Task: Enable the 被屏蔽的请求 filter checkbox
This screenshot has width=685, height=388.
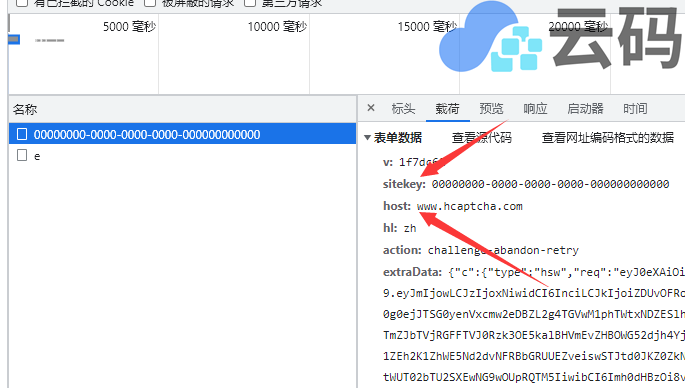Action: [150, 3]
